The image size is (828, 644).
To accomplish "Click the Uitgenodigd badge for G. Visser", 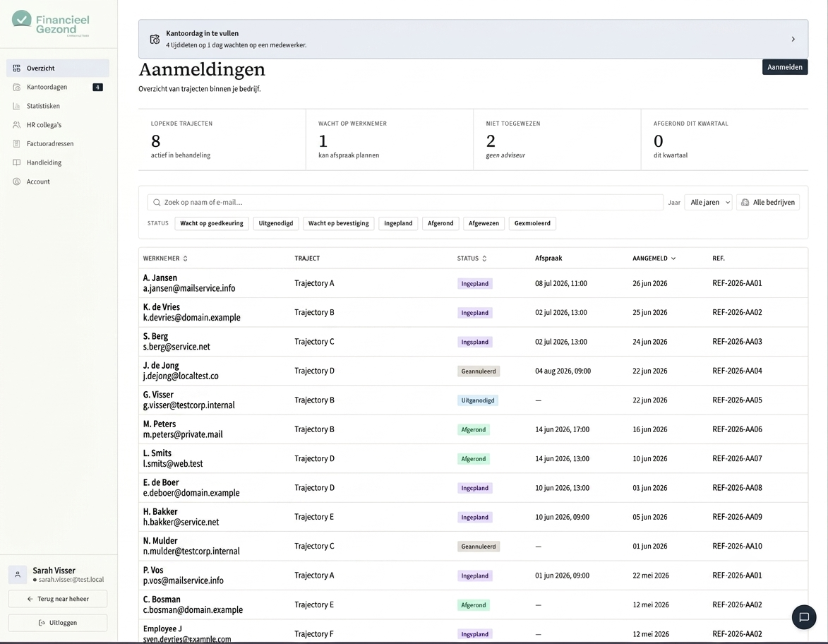I will [x=477, y=400].
